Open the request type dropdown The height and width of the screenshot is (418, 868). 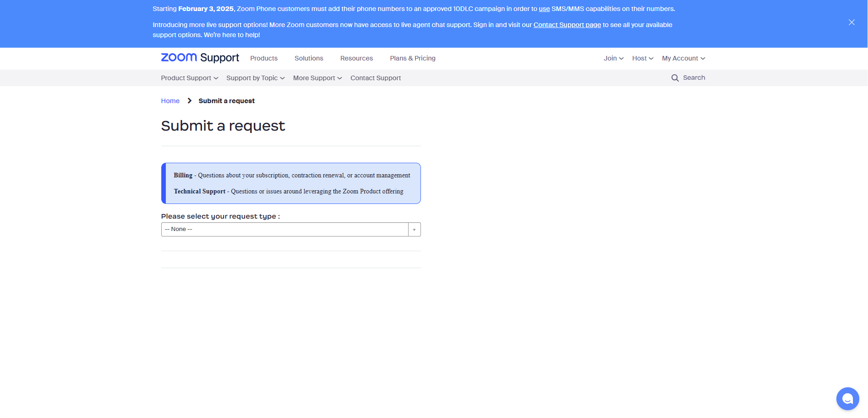click(290, 229)
